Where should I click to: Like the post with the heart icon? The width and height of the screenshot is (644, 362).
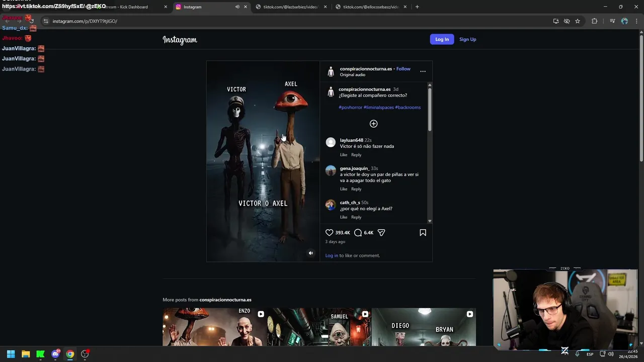tap(329, 233)
